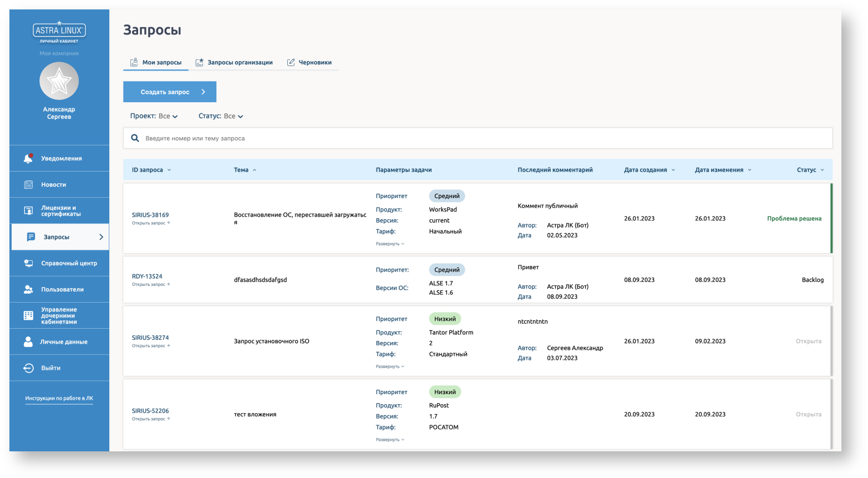868x478 pixels.
Task: Expand parameters of request SIRIUS-38274
Action: (x=389, y=366)
